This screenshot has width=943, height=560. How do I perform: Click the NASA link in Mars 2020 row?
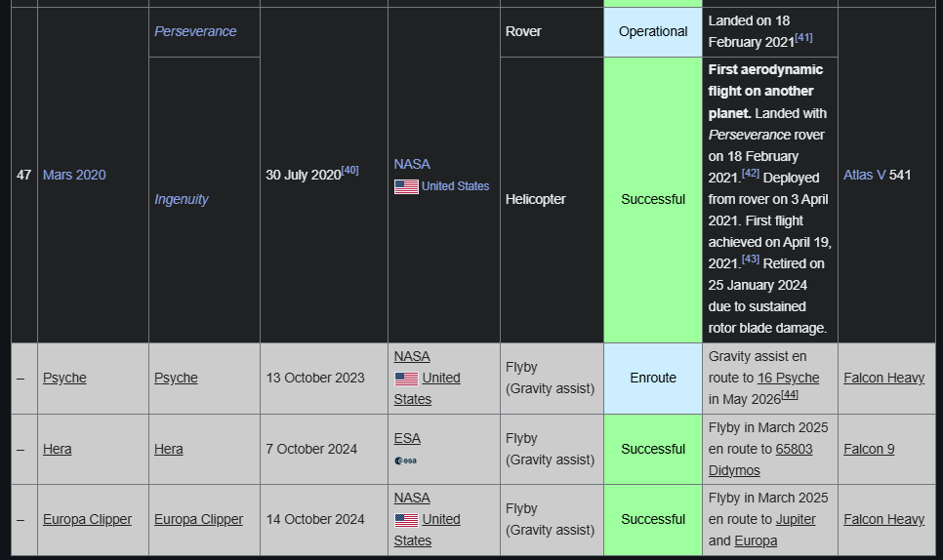(x=412, y=164)
